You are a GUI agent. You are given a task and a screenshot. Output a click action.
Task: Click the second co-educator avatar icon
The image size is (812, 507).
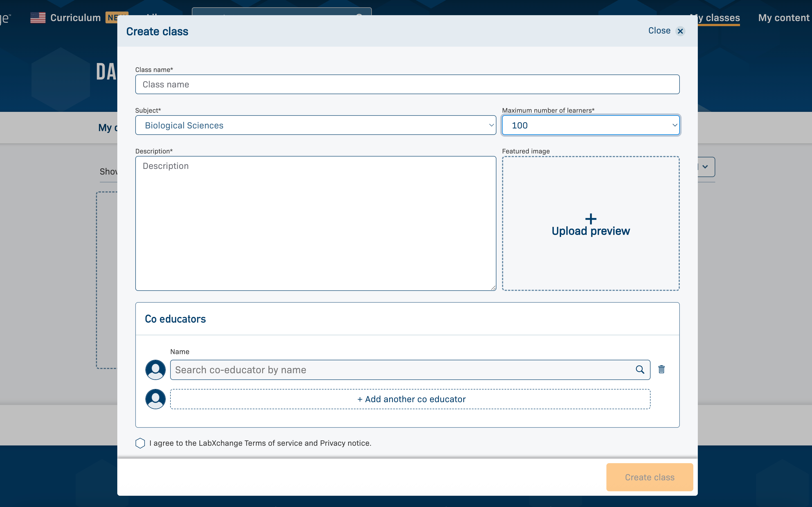pos(155,399)
